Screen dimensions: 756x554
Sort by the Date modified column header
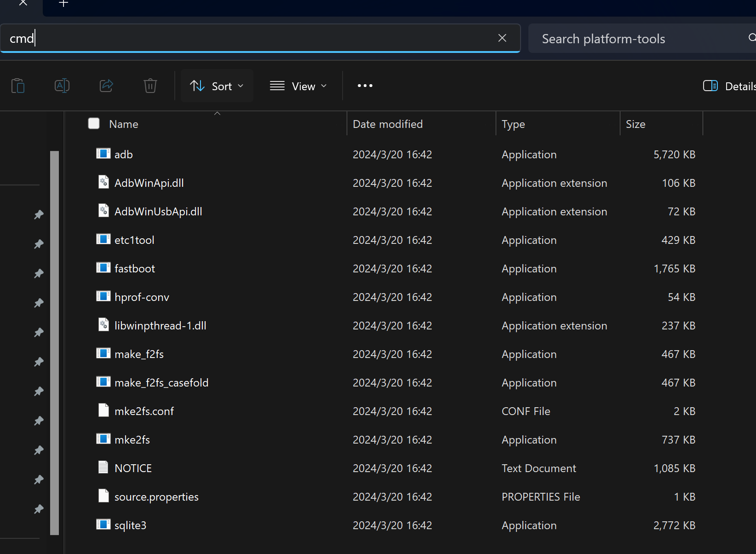(x=388, y=124)
